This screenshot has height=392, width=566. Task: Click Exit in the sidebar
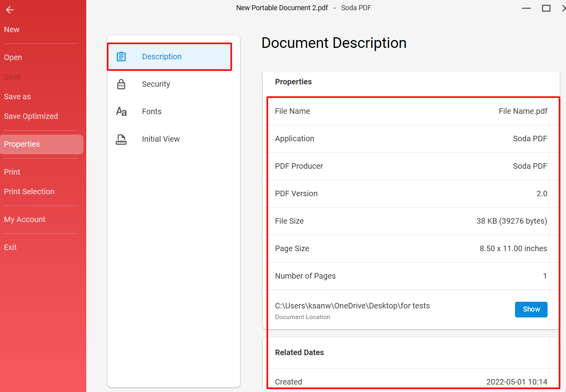[10, 247]
